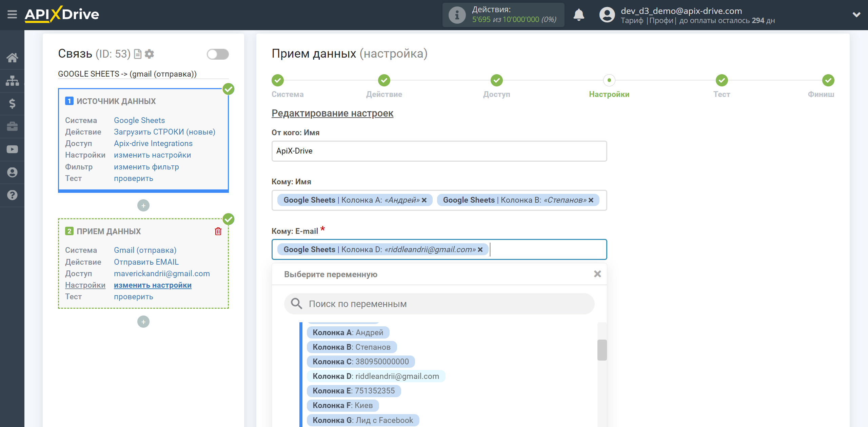
Task: Open the briefcase sidebar icon
Action: (x=12, y=126)
